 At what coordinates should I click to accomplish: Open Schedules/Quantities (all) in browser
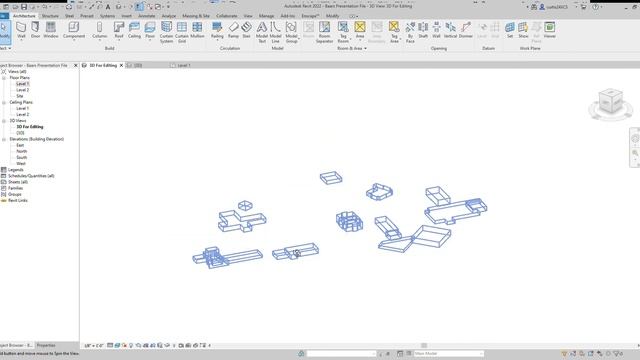tap(31, 176)
